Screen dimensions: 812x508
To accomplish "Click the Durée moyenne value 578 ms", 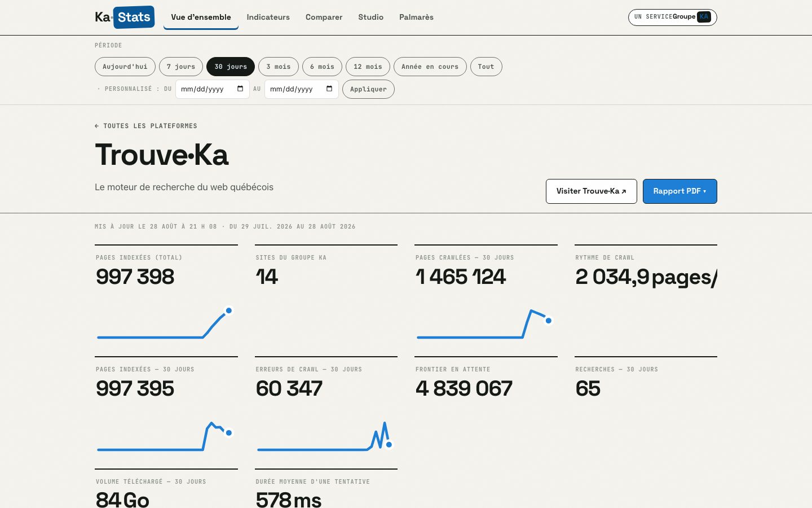I will click(x=289, y=499).
